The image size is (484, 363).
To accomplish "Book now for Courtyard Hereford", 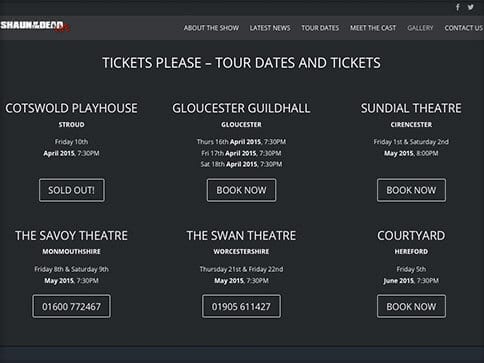I will (x=411, y=306).
